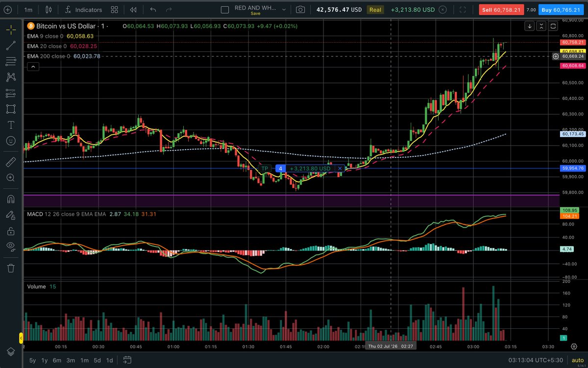The width and height of the screenshot is (588, 368).
Task: Click Sell 60,758.21 button
Action: (501, 10)
